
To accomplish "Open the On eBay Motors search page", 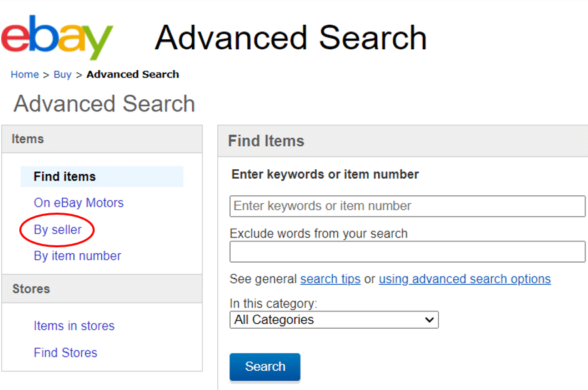I will pyautogui.click(x=78, y=203).
